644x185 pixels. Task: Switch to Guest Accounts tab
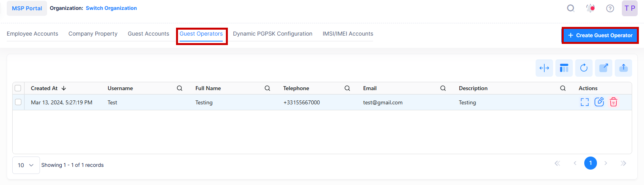click(148, 34)
